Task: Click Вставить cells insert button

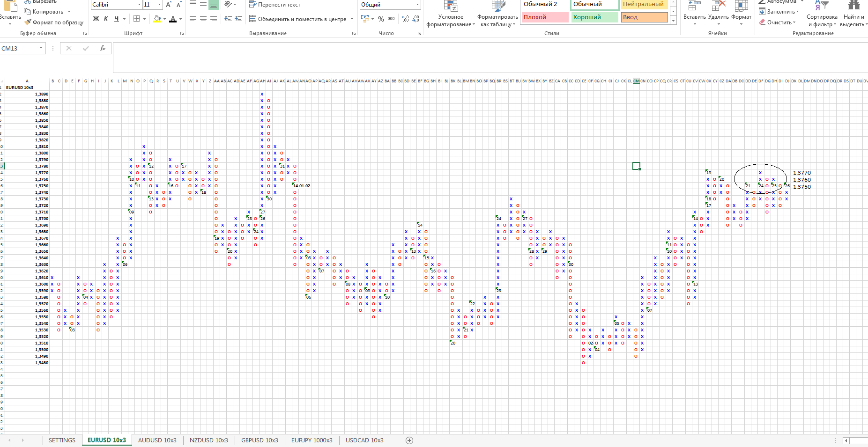Action: pyautogui.click(x=694, y=13)
